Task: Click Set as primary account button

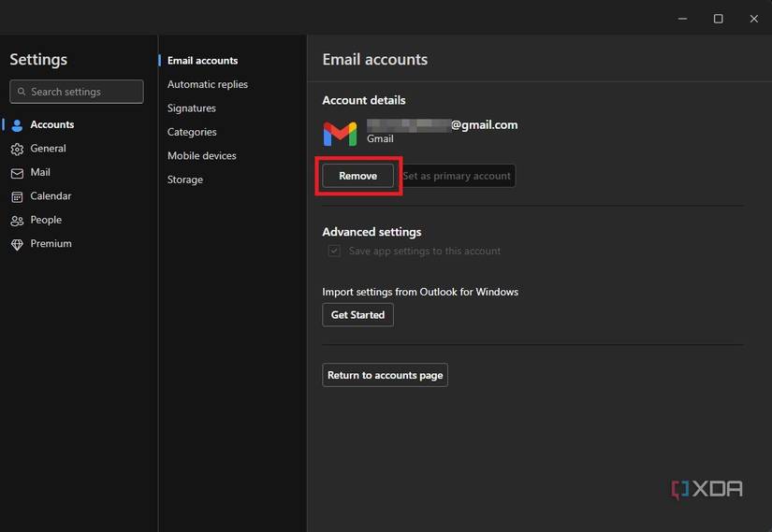Action: (457, 176)
